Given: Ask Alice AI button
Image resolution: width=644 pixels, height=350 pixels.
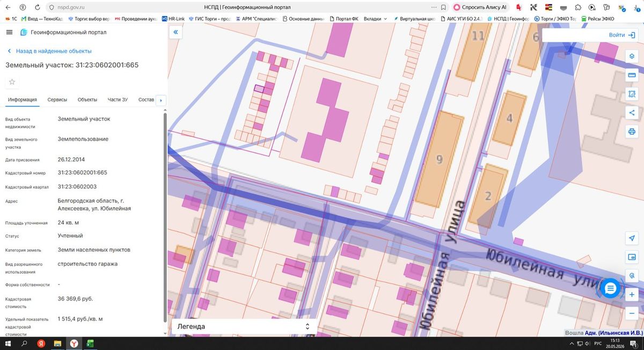Looking at the screenshot, I should coord(480,8).
